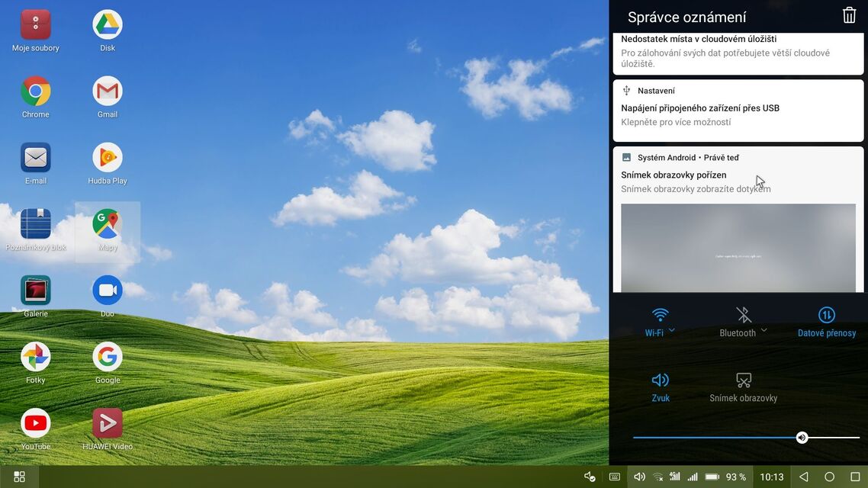Screen dimensions: 868x488
Task: Toggle Wi-Fi in quick settings
Action: tap(660, 315)
